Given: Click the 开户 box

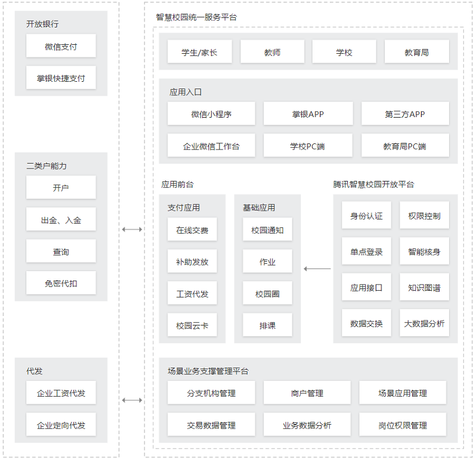Looking at the screenshot, I should click(x=61, y=188).
